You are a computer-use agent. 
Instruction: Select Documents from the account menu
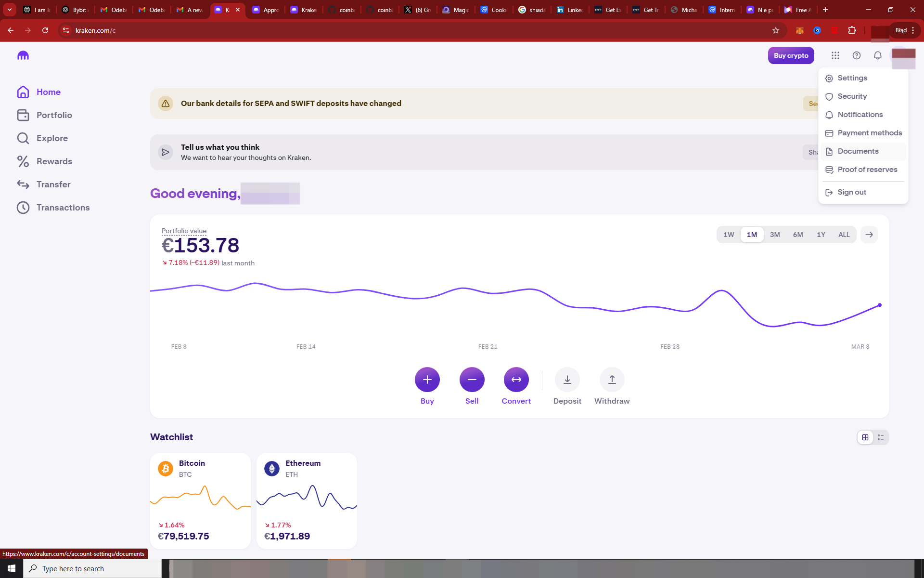click(x=863, y=151)
